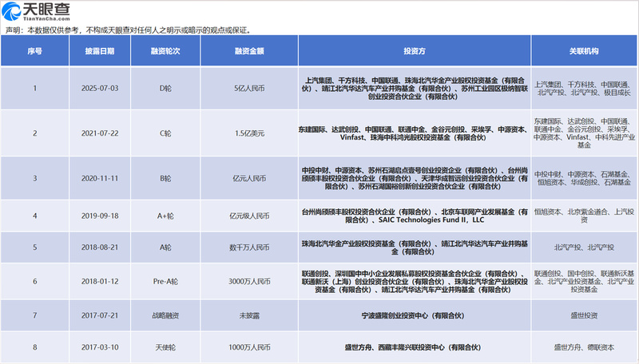Select the 披露日期 column header
The height and width of the screenshot is (364, 639).
tap(100, 51)
